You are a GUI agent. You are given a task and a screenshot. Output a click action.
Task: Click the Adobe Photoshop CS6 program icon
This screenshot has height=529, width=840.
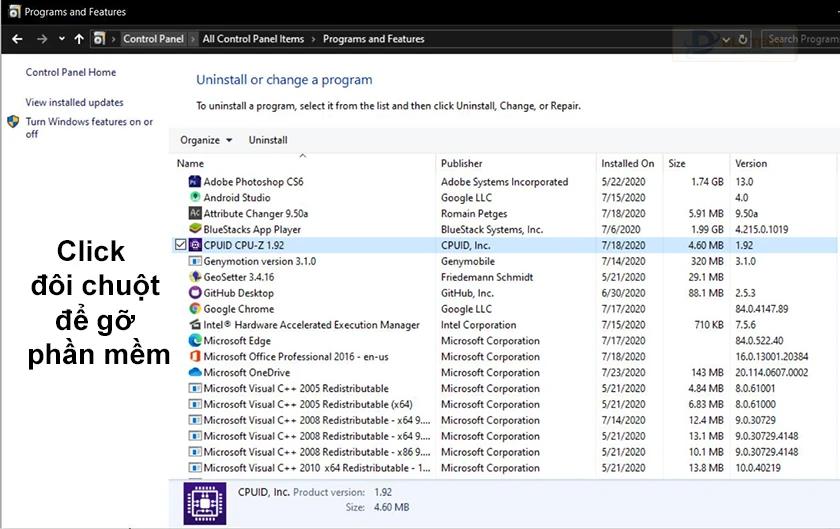[195, 182]
